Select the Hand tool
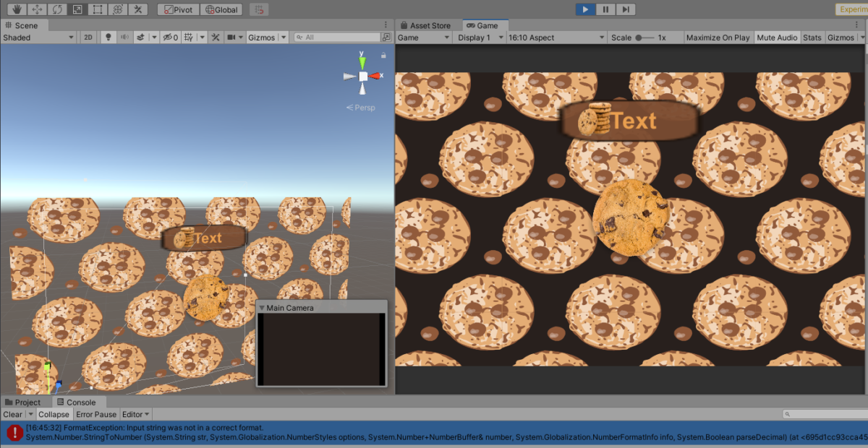The image size is (868, 448). pyautogui.click(x=16, y=9)
